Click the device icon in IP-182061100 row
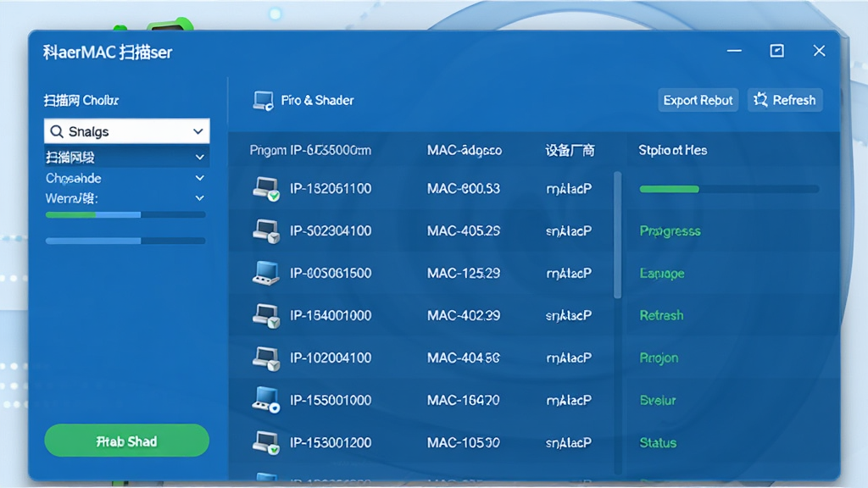The image size is (868, 488). point(265,189)
